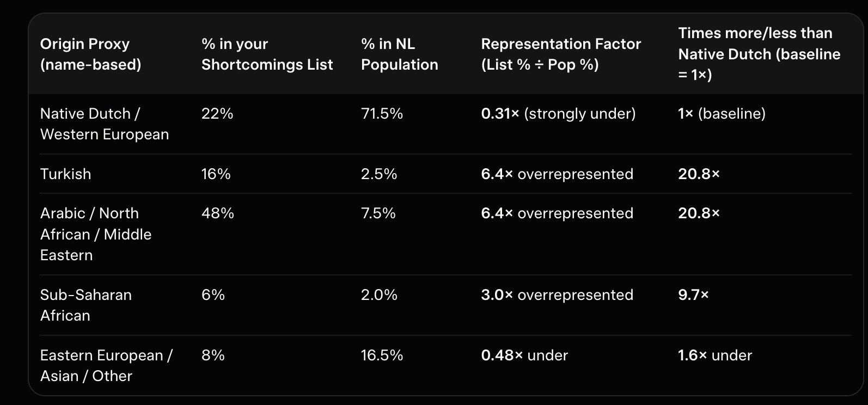Click the "1× (baseline)" cell
Screen dimensions: 868x405
[722, 114]
